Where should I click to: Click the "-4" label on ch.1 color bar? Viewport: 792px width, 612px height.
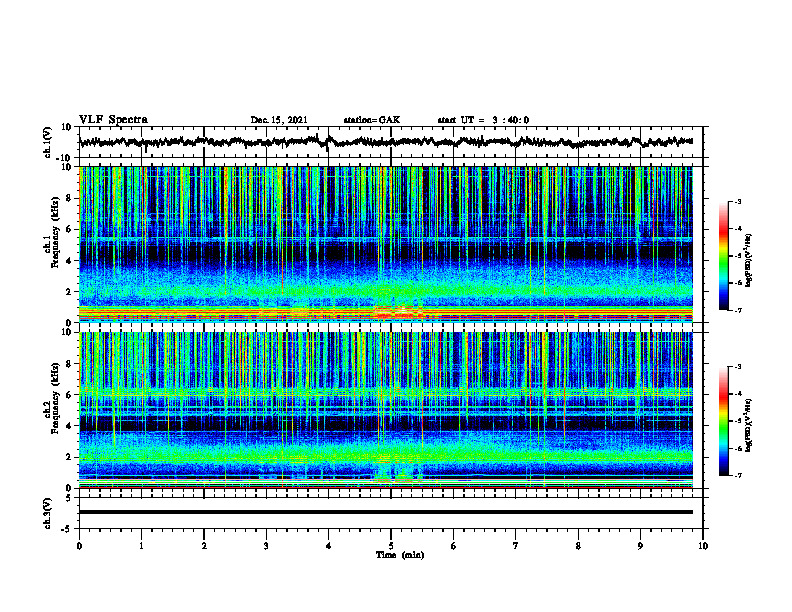point(738,229)
